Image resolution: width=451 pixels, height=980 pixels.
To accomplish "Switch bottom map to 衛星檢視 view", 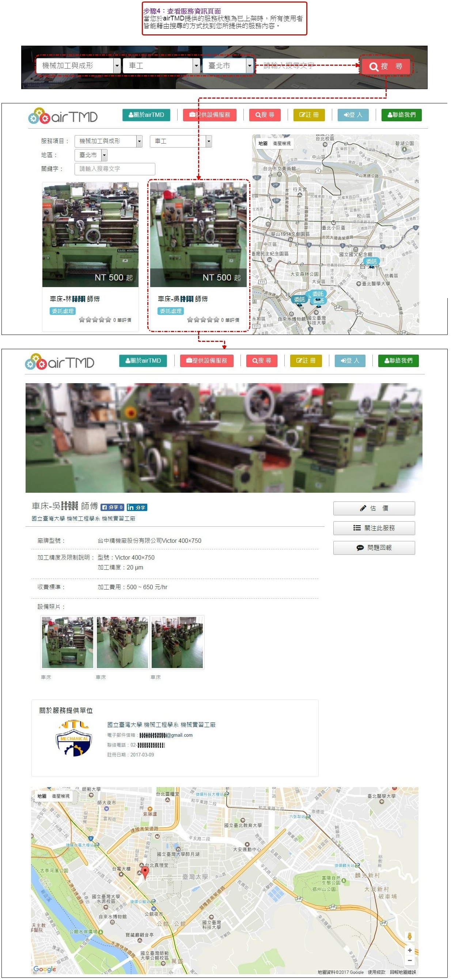I will pyautogui.click(x=61, y=796).
